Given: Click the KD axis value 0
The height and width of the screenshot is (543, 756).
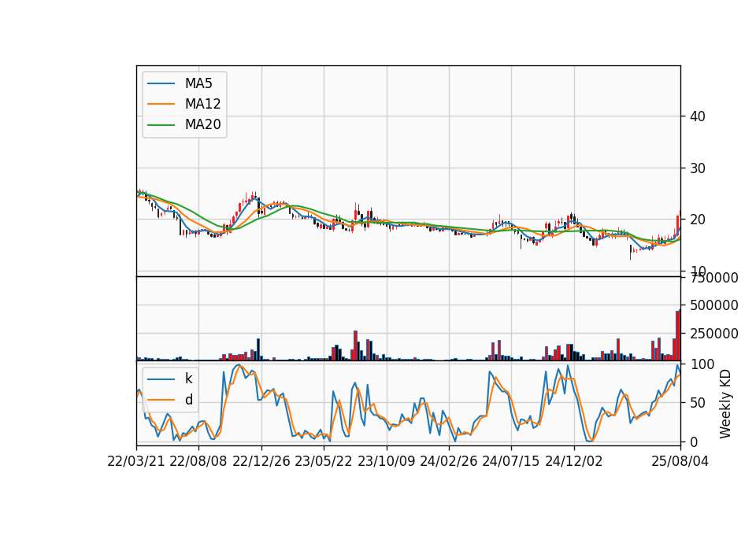Looking at the screenshot, I should point(694,441).
